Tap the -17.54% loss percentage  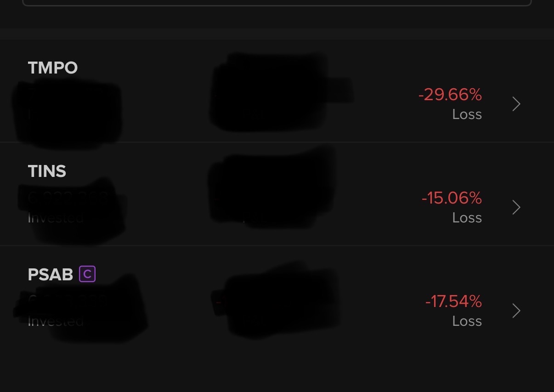coord(453,301)
